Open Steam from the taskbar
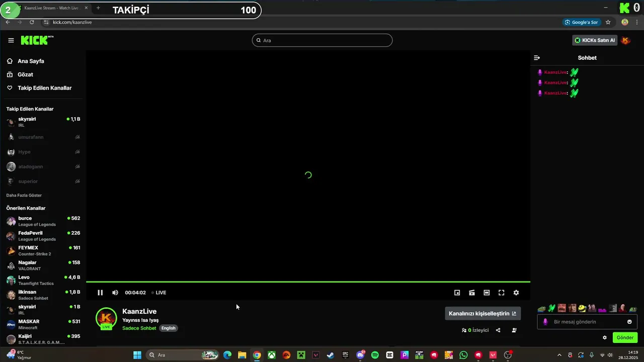644x362 pixels. pos(331,355)
